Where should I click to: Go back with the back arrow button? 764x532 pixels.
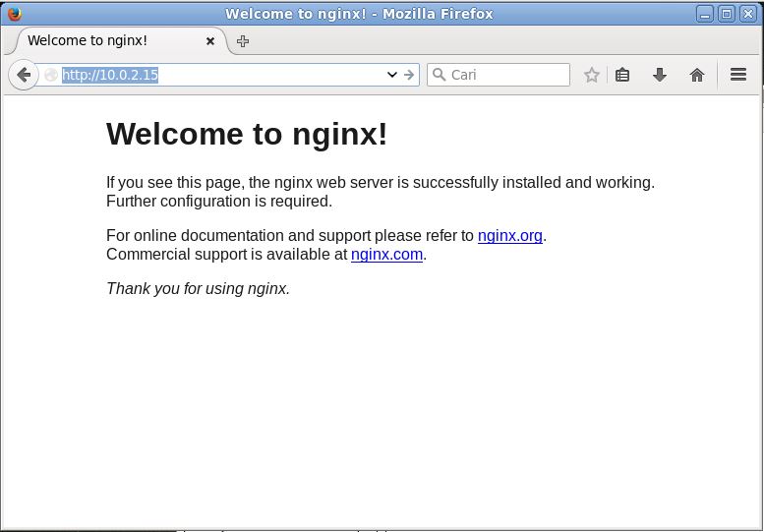[23, 75]
